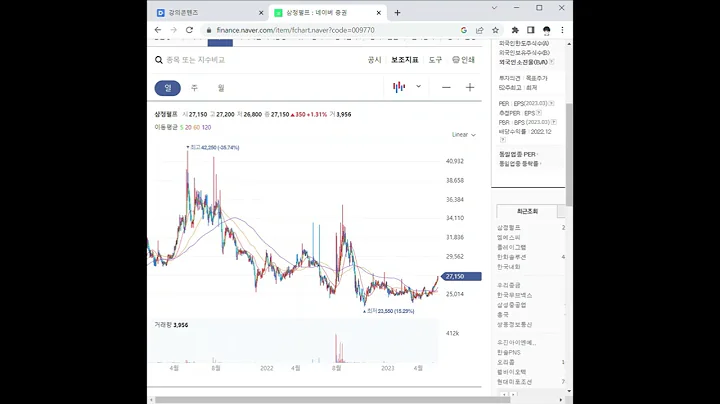Close the 삼정펄프 네이버 증권 tab
This screenshot has height=404, width=720.
378,13
